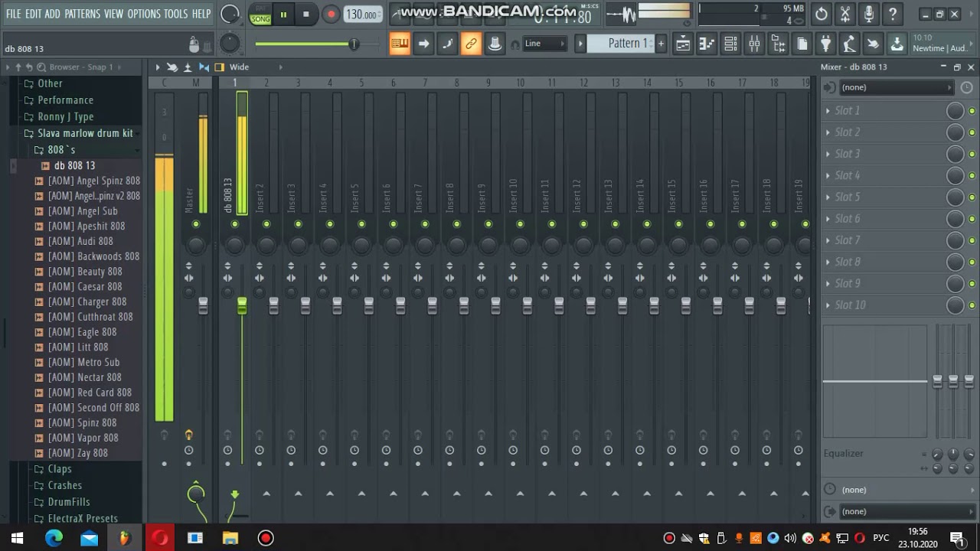Open the PATTERNS menu
This screenshot has height=551, width=980.
pyautogui.click(x=82, y=14)
